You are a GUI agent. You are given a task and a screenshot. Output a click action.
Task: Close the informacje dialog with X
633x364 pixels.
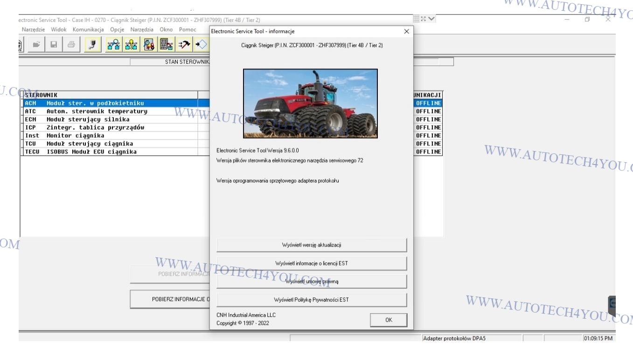click(x=406, y=31)
